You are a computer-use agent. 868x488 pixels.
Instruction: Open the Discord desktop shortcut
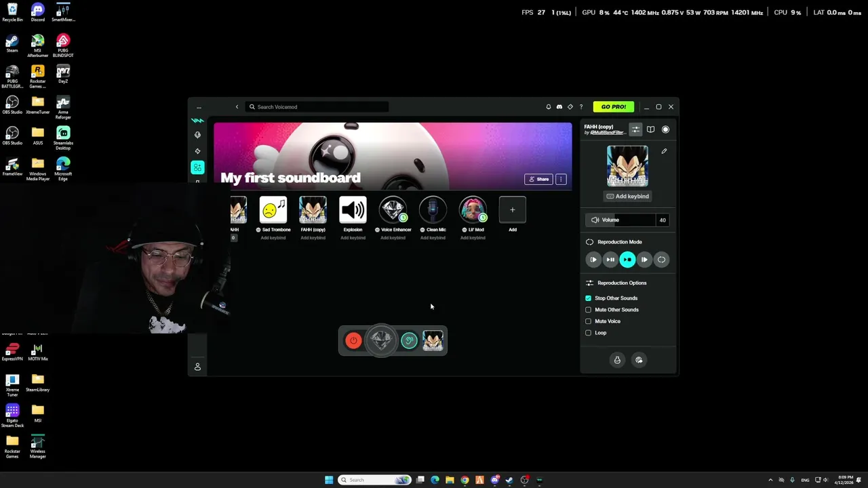point(37,12)
